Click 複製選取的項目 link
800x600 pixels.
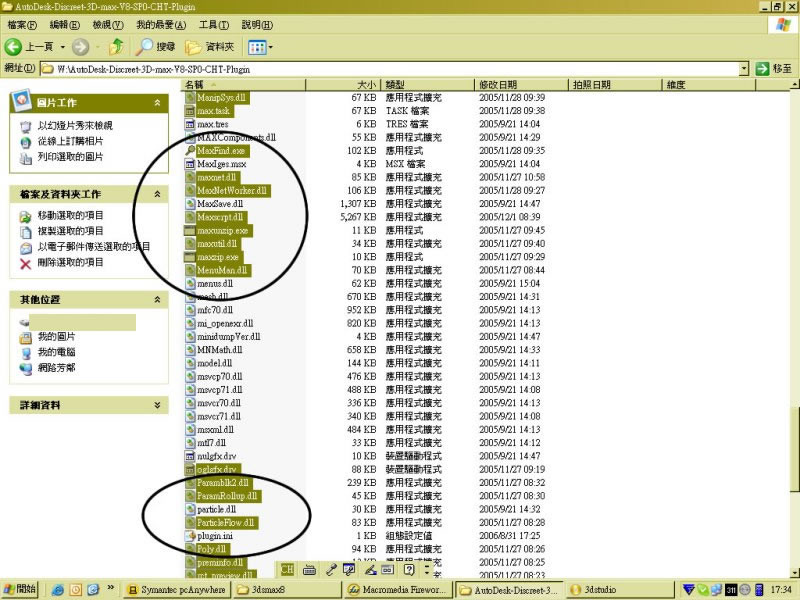coord(70,231)
